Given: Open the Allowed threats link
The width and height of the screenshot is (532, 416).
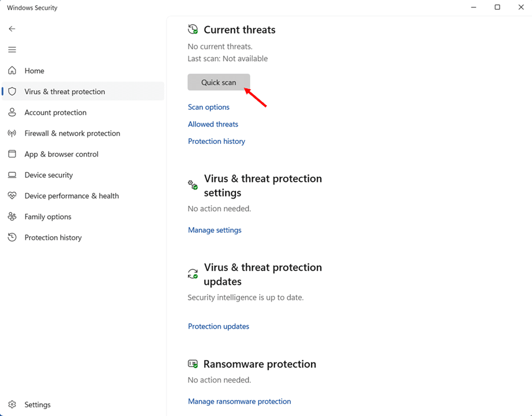Looking at the screenshot, I should [x=213, y=124].
